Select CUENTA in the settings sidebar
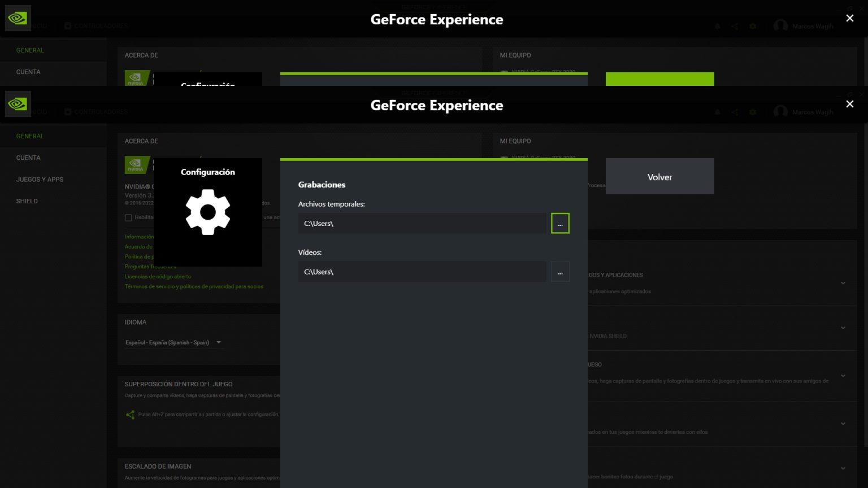Viewport: 868px width, 488px height. tap(28, 158)
